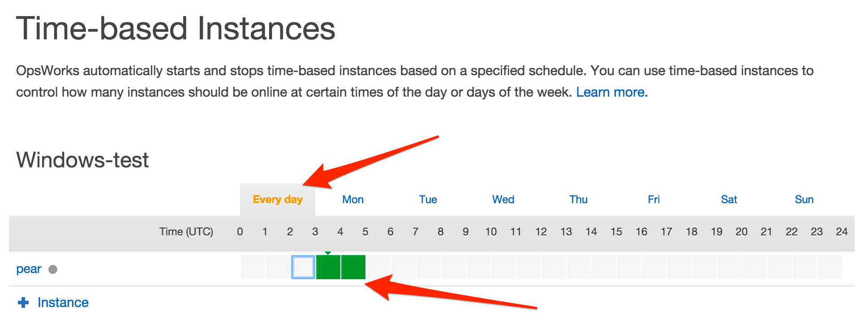Click the small green marker above the schedule
Screen dimensions: 868x324
[x=328, y=253]
